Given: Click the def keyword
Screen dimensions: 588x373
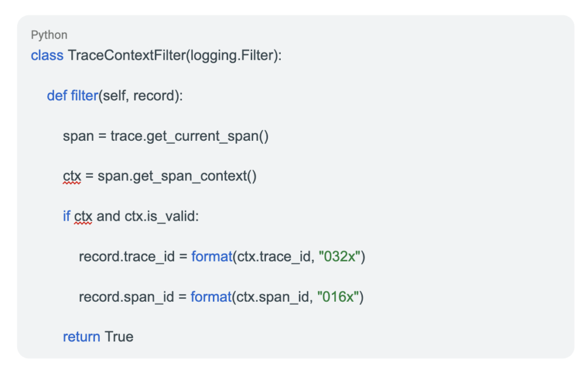Looking at the screenshot, I should pyautogui.click(x=57, y=95).
